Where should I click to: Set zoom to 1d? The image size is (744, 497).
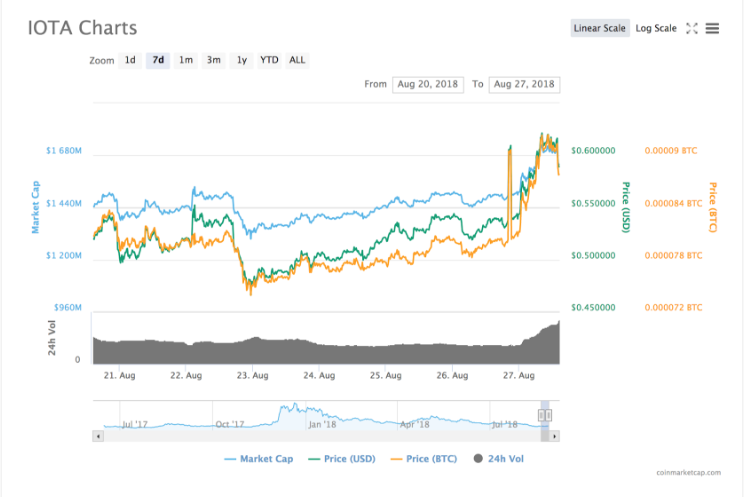click(130, 60)
